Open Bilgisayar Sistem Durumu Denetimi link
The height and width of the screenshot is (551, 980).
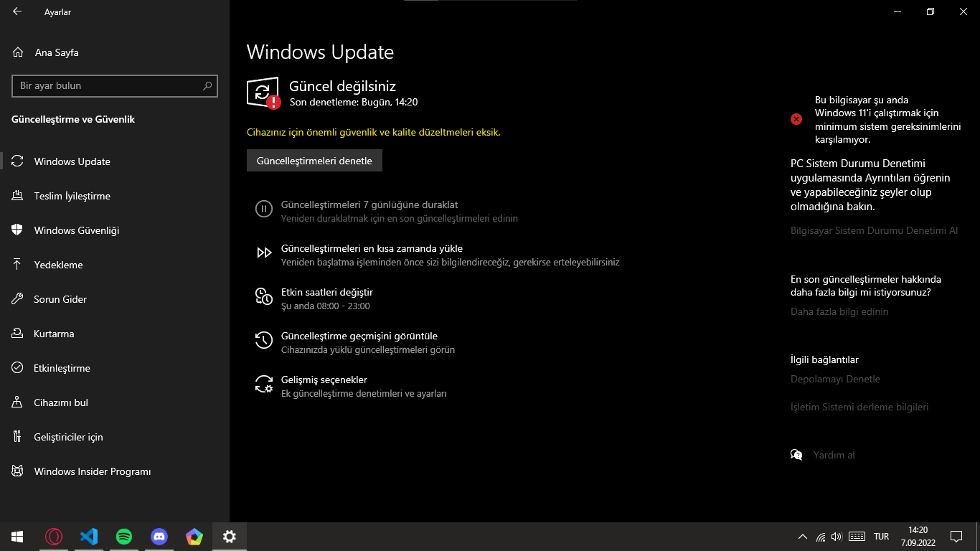(874, 231)
